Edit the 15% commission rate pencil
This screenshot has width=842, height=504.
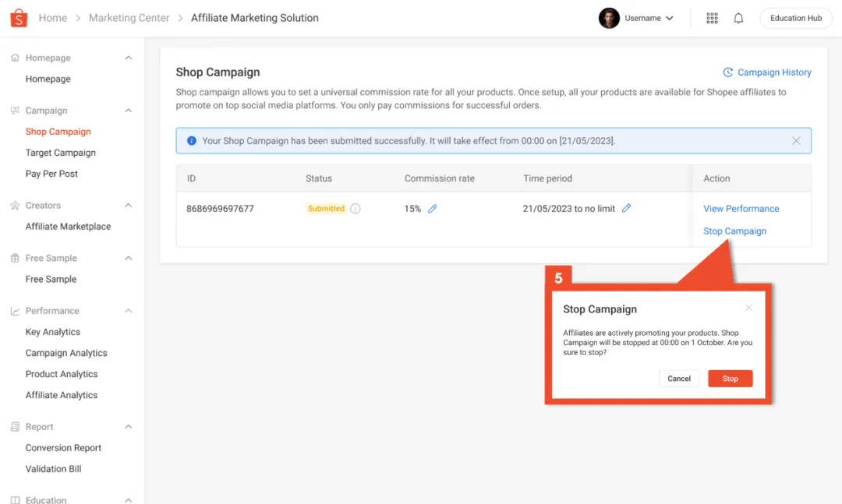point(432,208)
